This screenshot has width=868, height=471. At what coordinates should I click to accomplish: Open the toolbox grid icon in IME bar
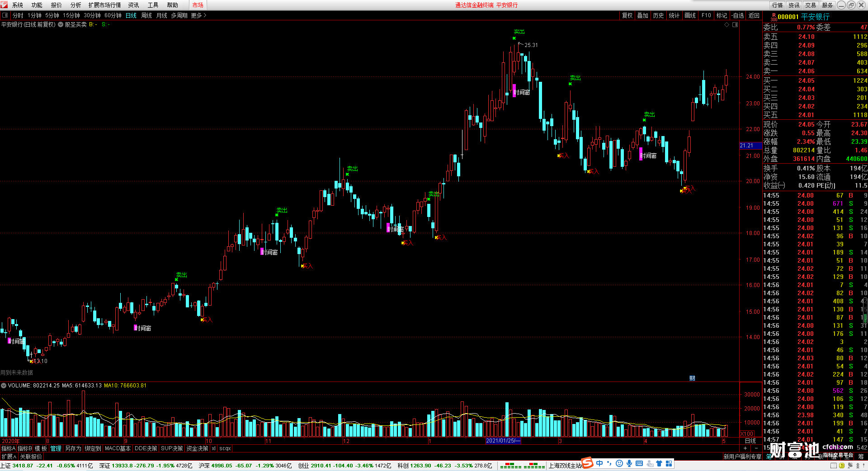pos(669,463)
